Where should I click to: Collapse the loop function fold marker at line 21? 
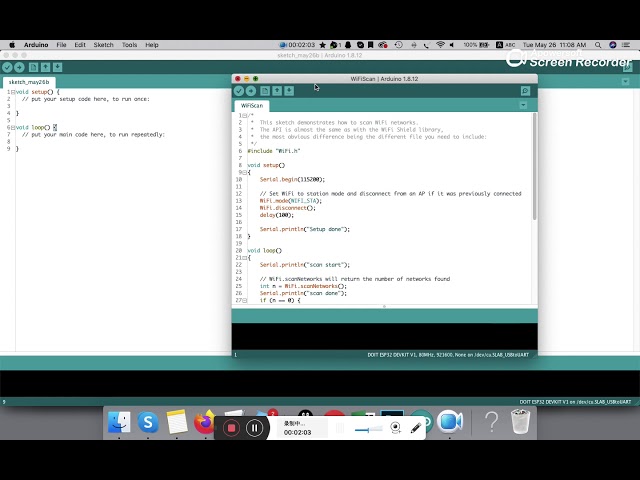tap(245, 257)
